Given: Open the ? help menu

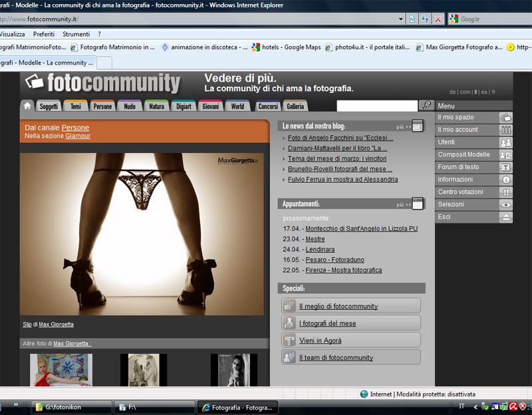Looking at the screenshot, I should click(99, 34).
